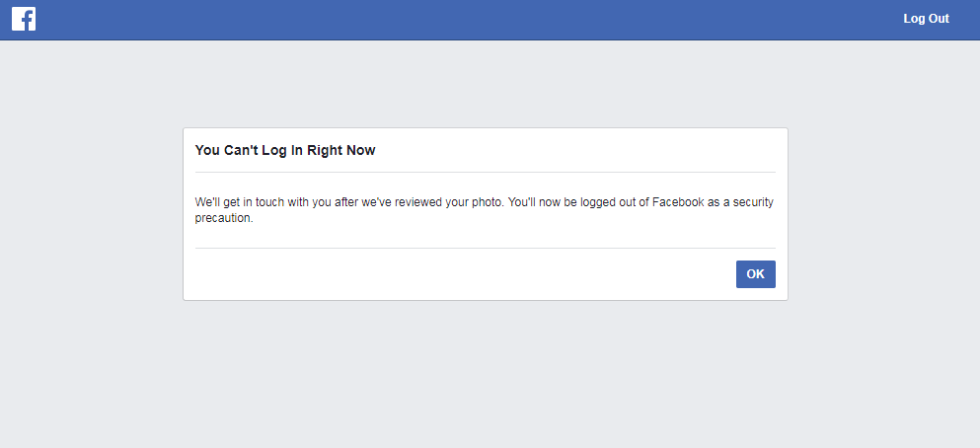The width and height of the screenshot is (980, 448).
Task: Click the 'You Can't Log In Right Now' heading
Action: 285,151
